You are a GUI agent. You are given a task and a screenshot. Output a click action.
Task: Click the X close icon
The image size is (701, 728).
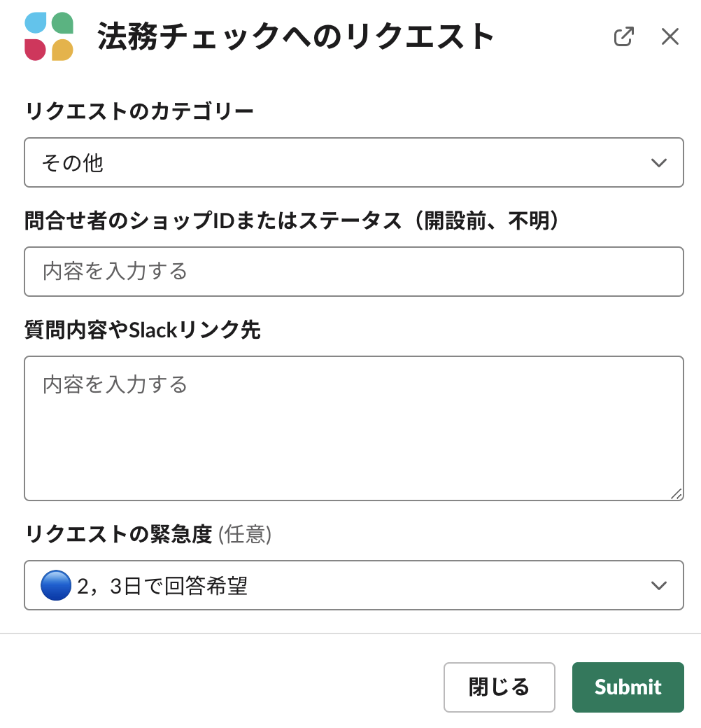click(x=670, y=36)
